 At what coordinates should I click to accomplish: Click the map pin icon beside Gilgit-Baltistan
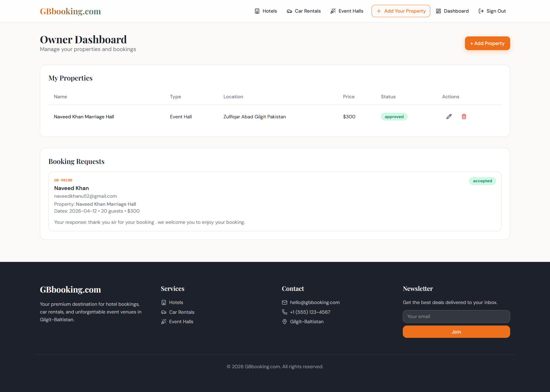285,322
